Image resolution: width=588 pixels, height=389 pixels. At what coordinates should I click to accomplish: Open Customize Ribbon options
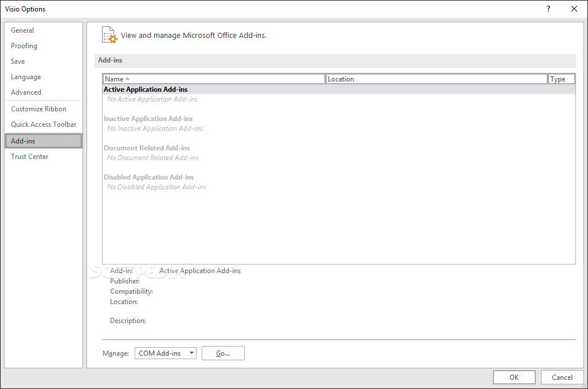(x=44, y=109)
